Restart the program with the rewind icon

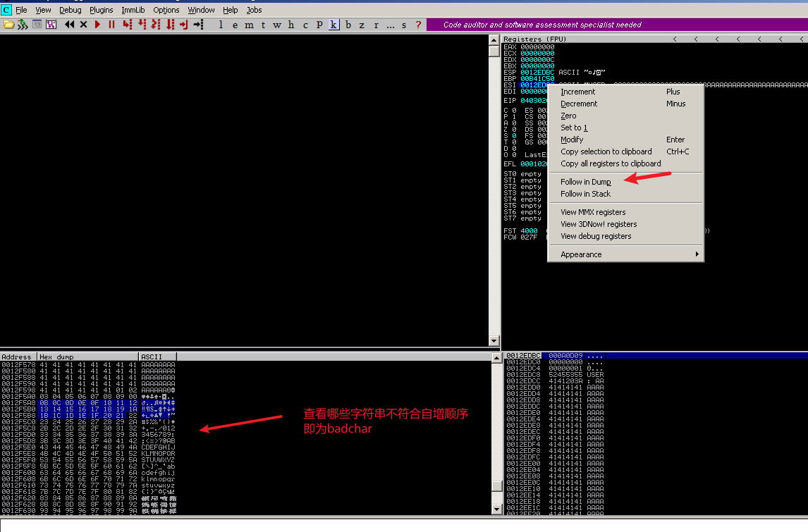pyautogui.click(x=69, y=24)
